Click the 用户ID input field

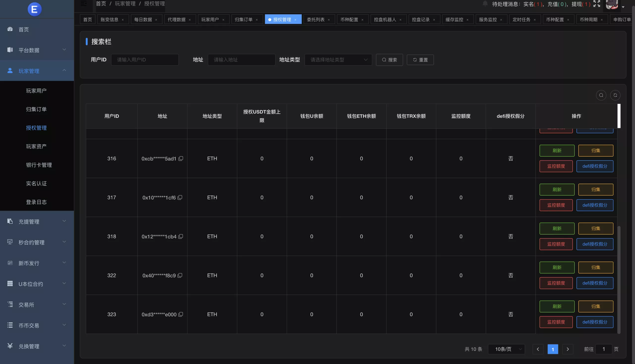(145, 60)
